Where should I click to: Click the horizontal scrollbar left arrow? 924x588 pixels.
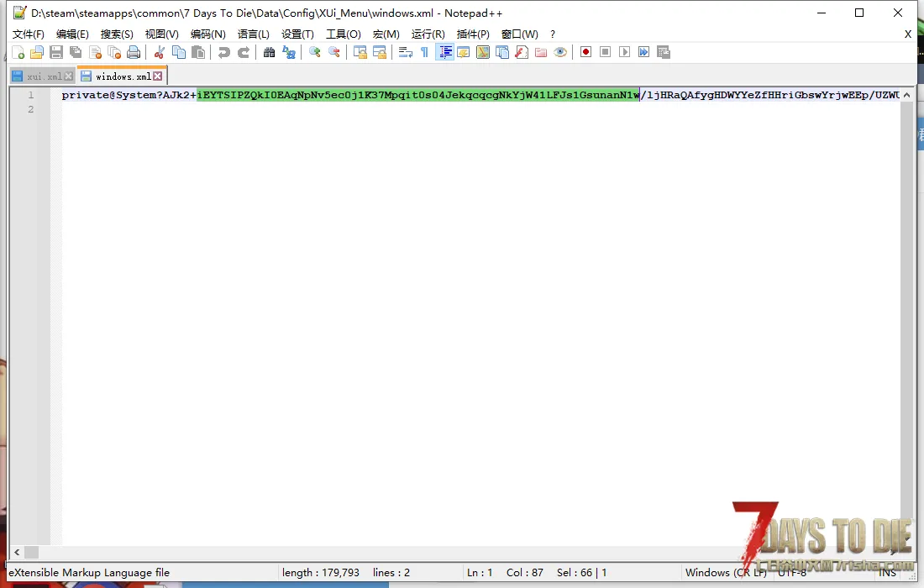click(17, 552)
